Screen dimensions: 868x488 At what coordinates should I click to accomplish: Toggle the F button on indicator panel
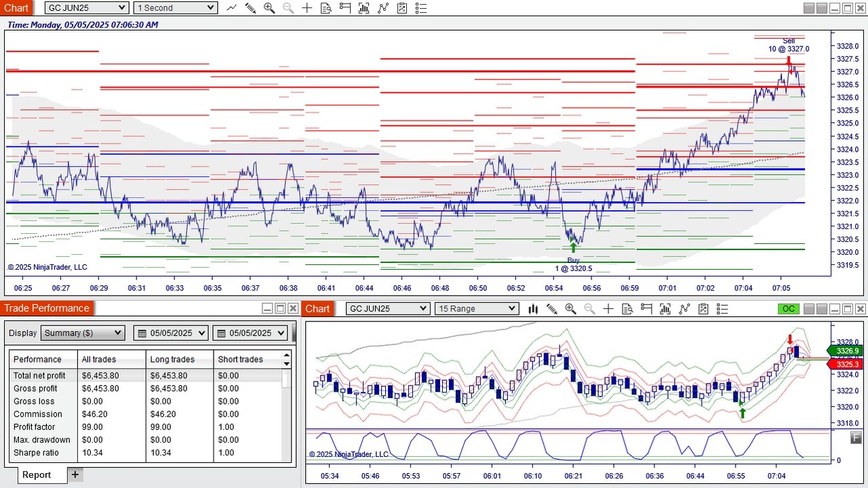[x=856, y=438]
